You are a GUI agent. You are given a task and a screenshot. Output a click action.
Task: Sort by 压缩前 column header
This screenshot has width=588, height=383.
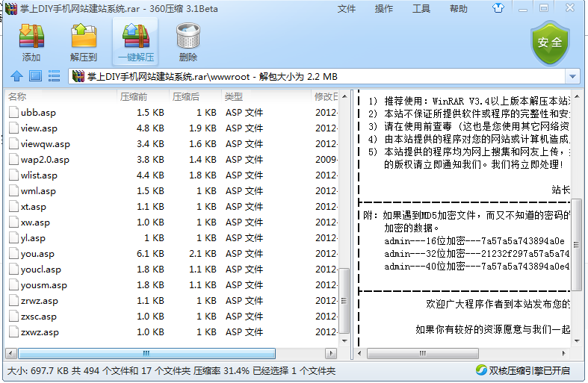pyautogui.click(x=143, y=97)
